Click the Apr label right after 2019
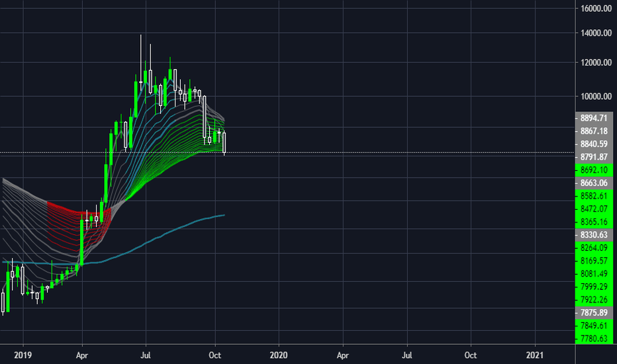 [x=82, y=355]
